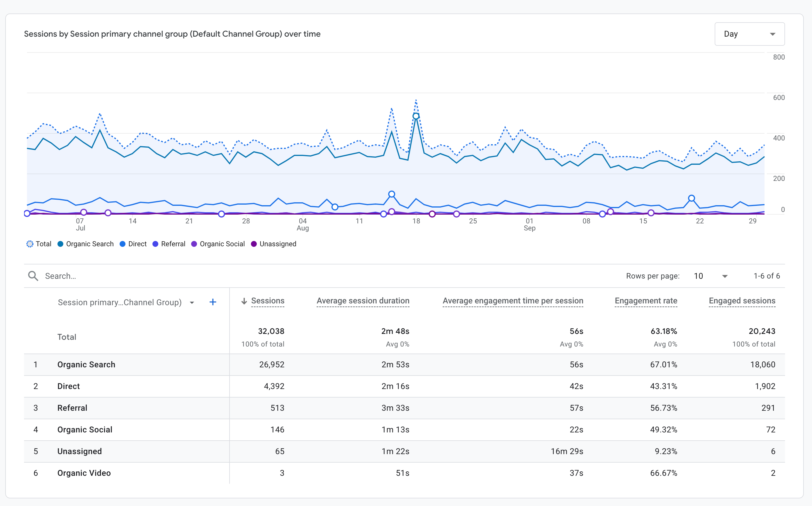Click the Organic Search peak marker near 18
This screenshot has width=812, height=506.
click(416, 116)
